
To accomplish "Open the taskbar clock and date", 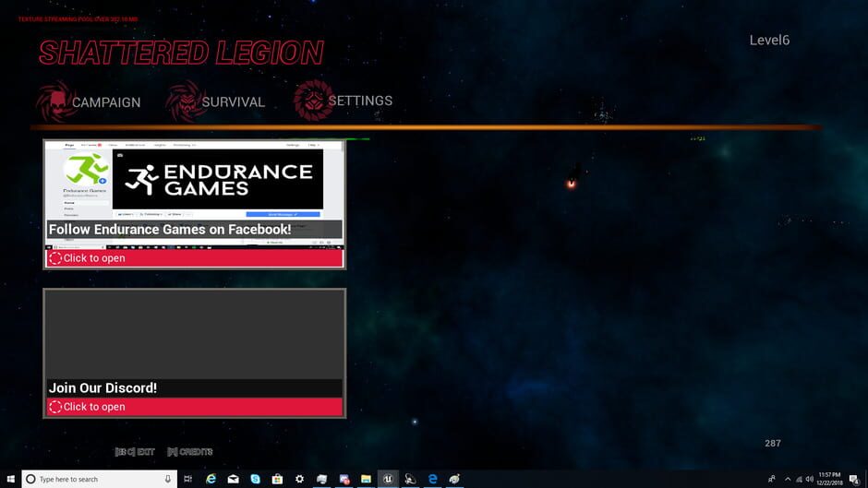I will point(829,479).
